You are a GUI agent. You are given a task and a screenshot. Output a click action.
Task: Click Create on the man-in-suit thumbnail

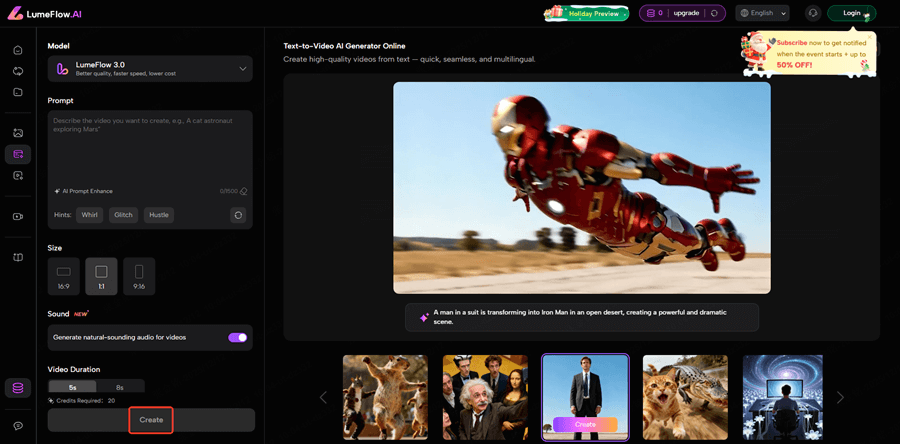tap(585, 424)
